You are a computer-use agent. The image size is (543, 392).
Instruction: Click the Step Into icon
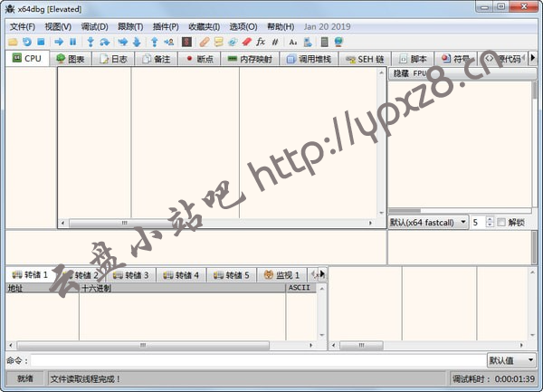(90, 43)
